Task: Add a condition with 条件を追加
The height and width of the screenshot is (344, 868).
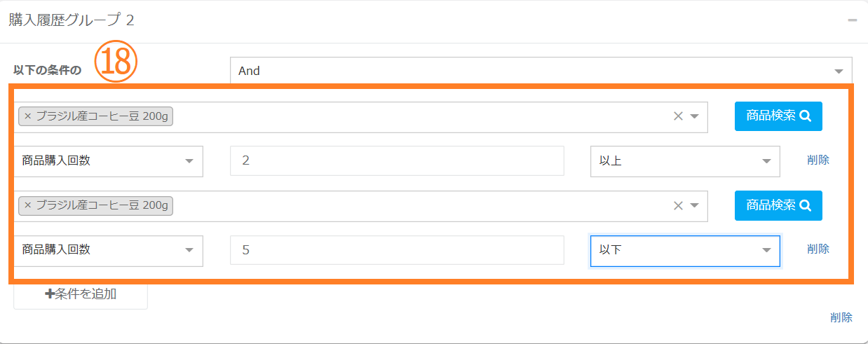Action: tap(81, 294)
